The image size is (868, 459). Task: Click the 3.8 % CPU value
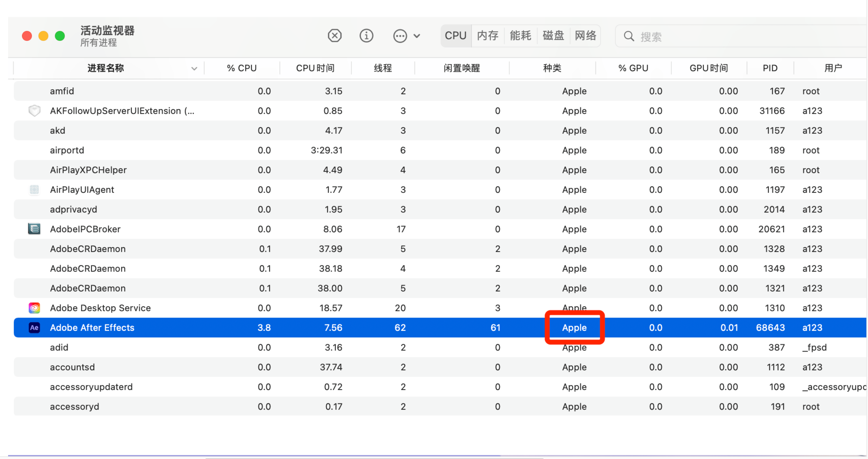click(264, 327)
